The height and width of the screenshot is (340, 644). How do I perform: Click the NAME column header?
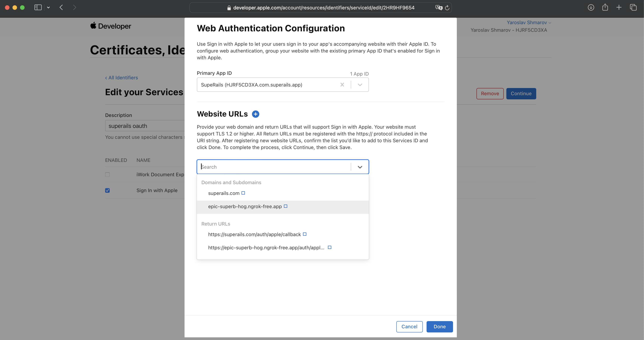(x=144, y=160)
